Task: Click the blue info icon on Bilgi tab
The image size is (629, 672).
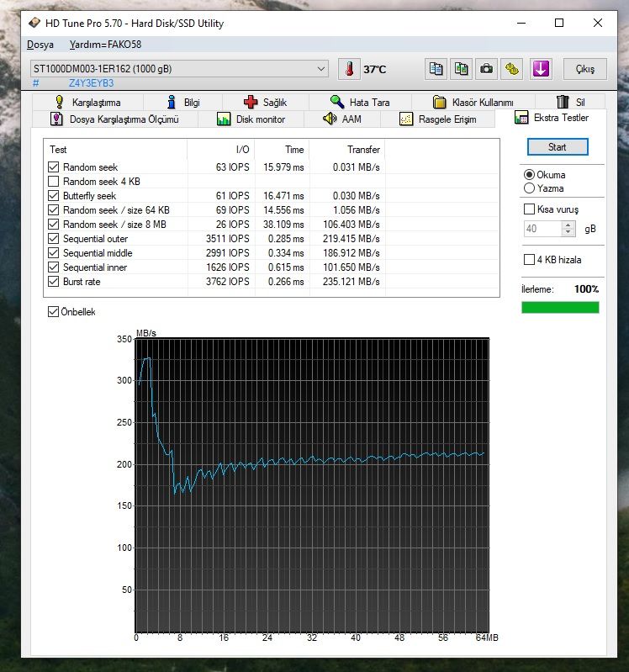Action: pyautogui.click(x=172, y=102)
